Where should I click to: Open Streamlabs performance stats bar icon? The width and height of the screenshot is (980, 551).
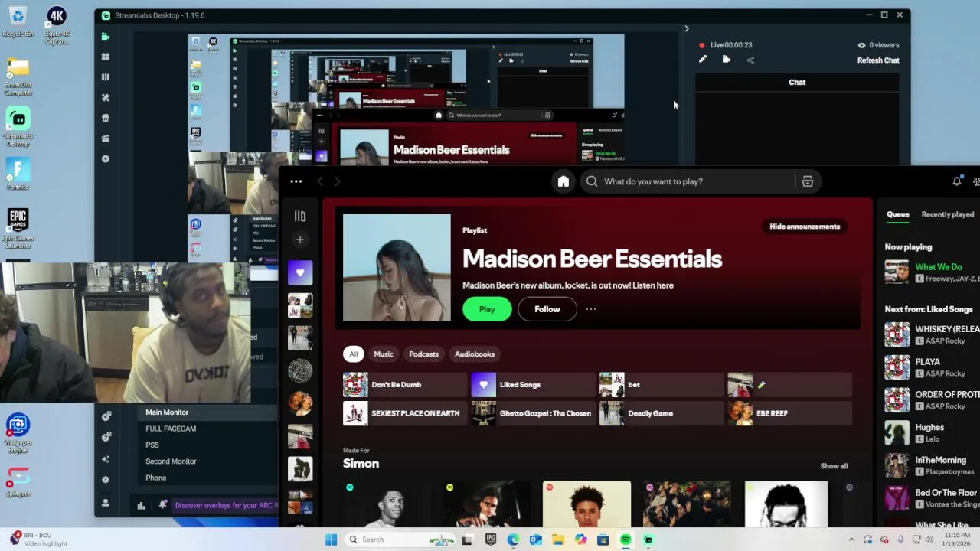coord(141,505)
